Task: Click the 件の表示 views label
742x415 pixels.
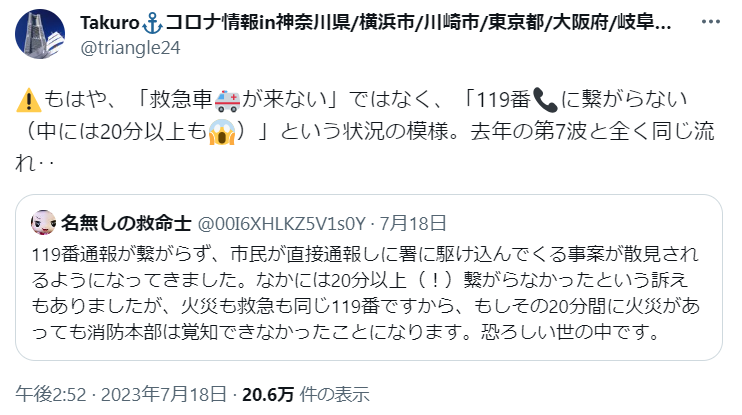Action: pyautogui.click(x=335, y=394)
